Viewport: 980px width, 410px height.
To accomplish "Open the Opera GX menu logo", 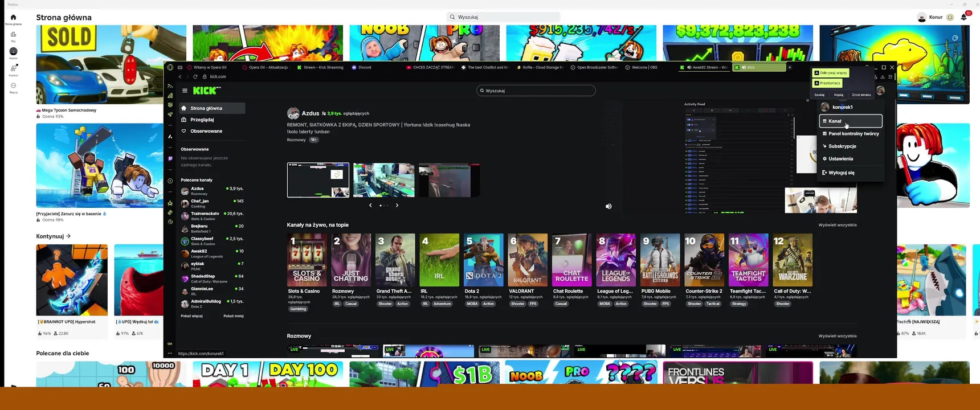I will 170,67.
